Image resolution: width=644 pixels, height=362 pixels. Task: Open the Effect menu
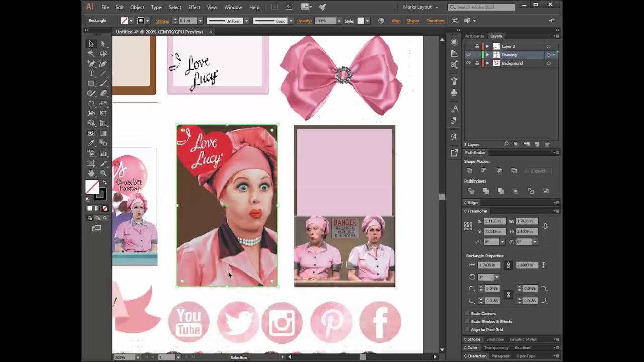pos(194,7)
